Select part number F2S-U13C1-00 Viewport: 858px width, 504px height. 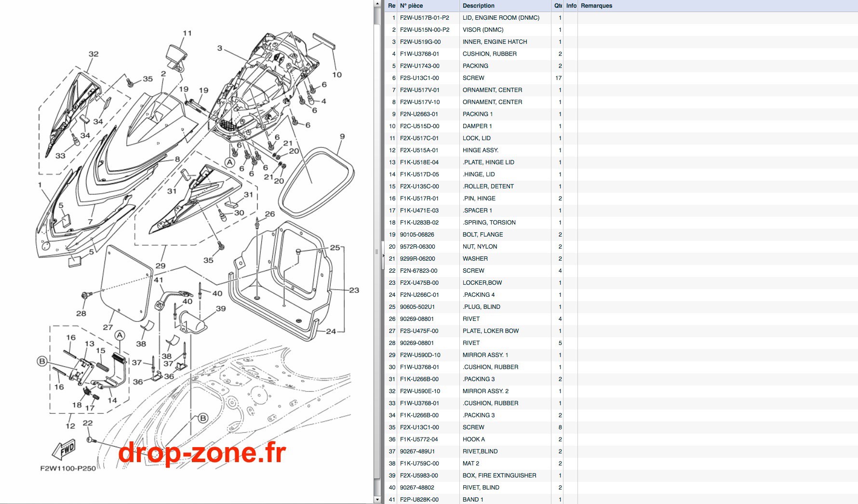tap(419, 78)
